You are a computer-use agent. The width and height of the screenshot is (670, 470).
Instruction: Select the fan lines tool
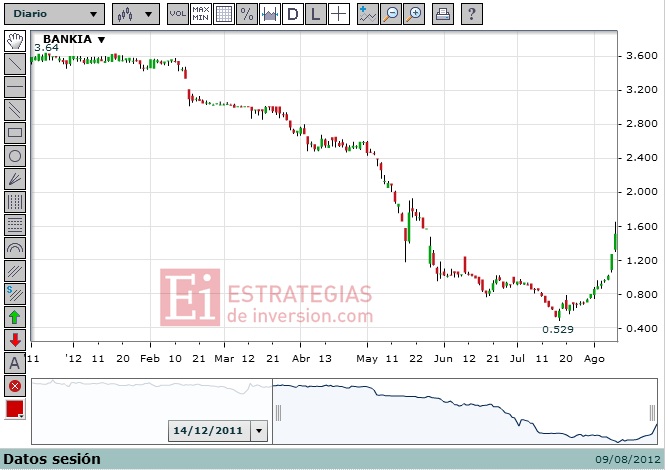click(15, 179)
